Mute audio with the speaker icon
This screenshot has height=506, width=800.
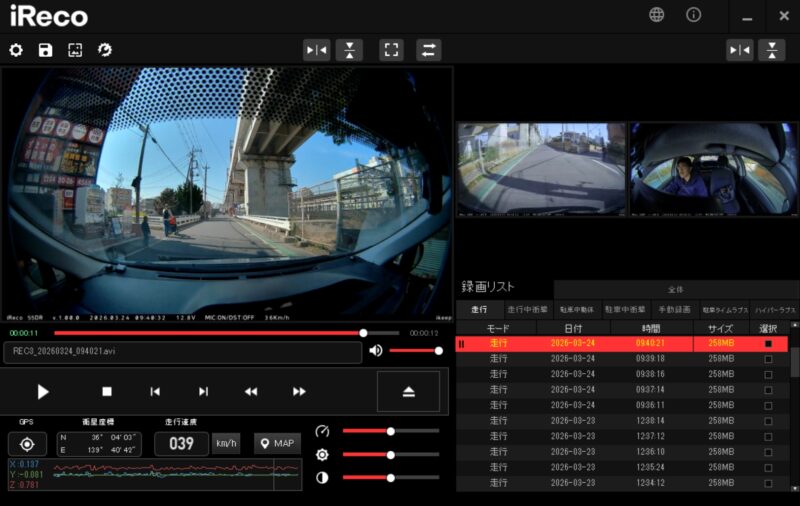tap(376, 350)
